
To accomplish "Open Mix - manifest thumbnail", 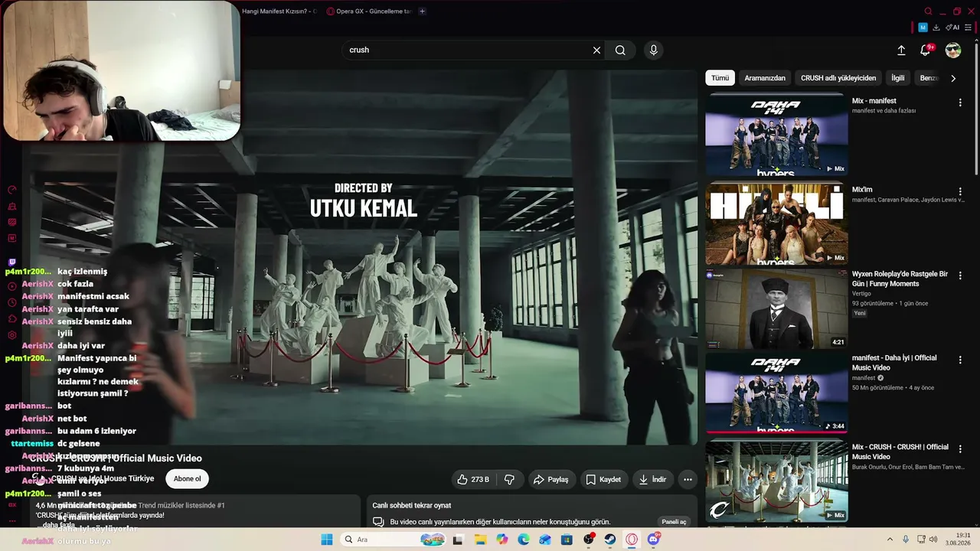I will [x=776, y=135].
